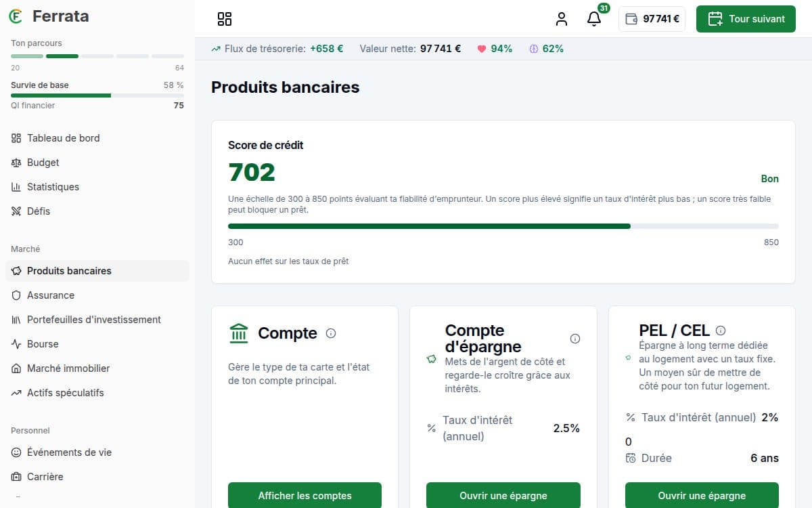Click the Bon credit rating label
This screenshot has width=812, height=508.
click(770, 179)
